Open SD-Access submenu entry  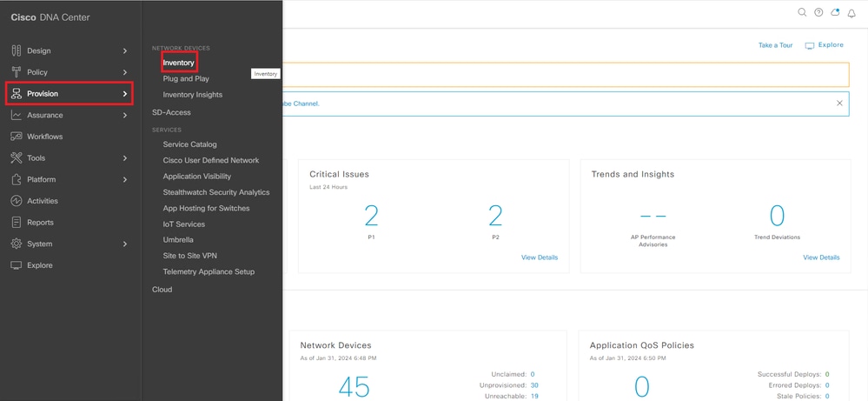[x=172, y=112]
